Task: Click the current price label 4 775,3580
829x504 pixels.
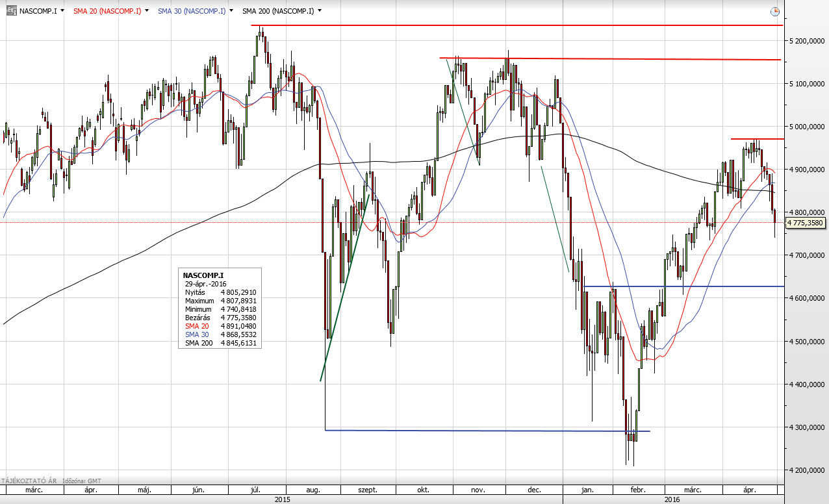Action: click(x=805, y=223)
